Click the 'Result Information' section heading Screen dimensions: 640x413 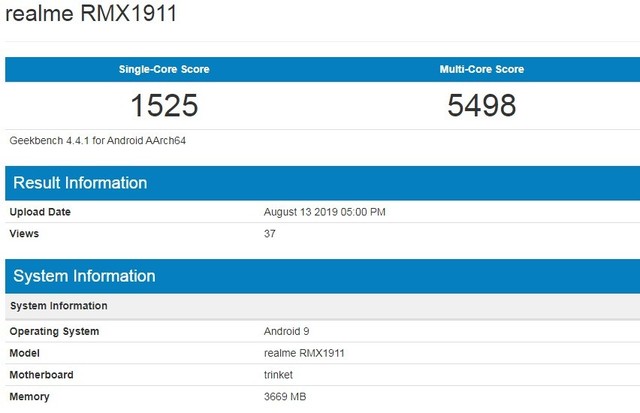click(80, 183)
